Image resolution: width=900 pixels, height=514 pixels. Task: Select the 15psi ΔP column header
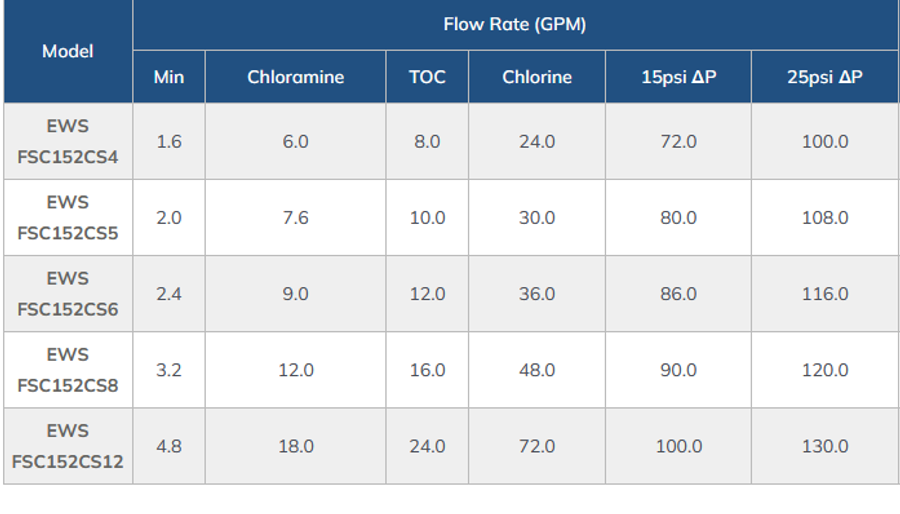678,77
